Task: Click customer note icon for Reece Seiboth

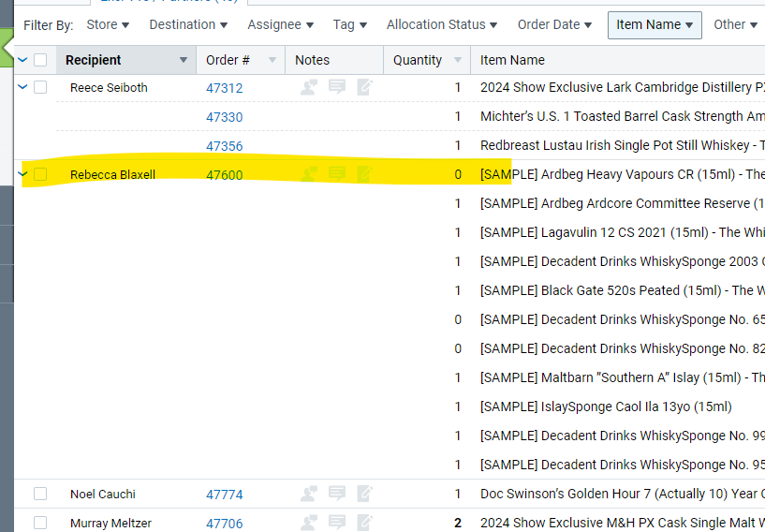Action: [309, 87]
